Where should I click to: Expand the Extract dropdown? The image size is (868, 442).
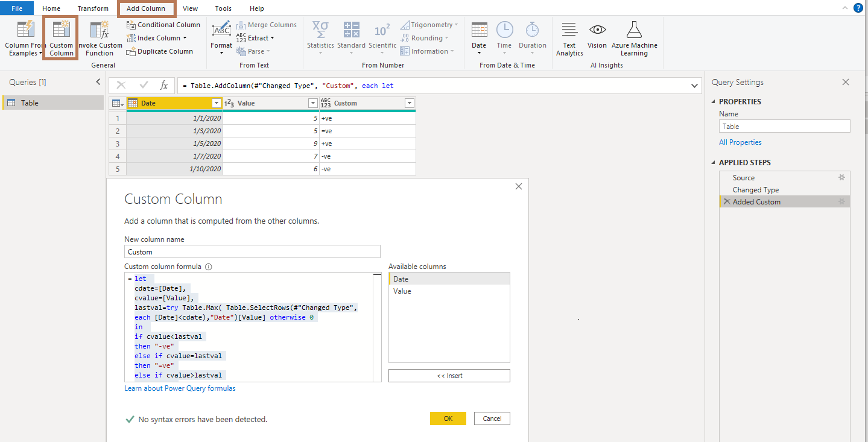click(x=273, y=38)
